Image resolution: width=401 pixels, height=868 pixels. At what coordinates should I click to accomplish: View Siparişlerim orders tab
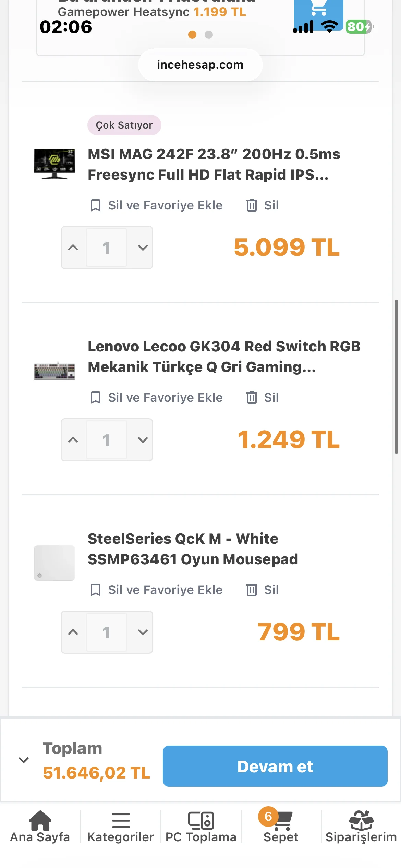(361, 826)
